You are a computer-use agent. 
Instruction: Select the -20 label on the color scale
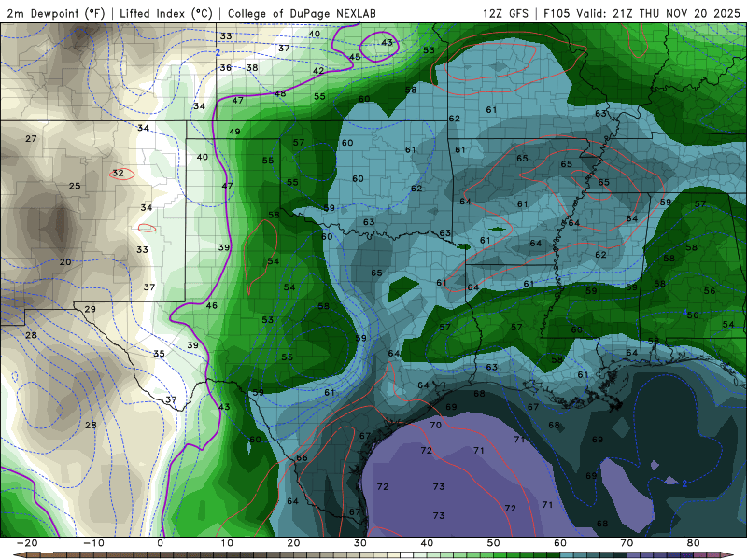(27, 543)
